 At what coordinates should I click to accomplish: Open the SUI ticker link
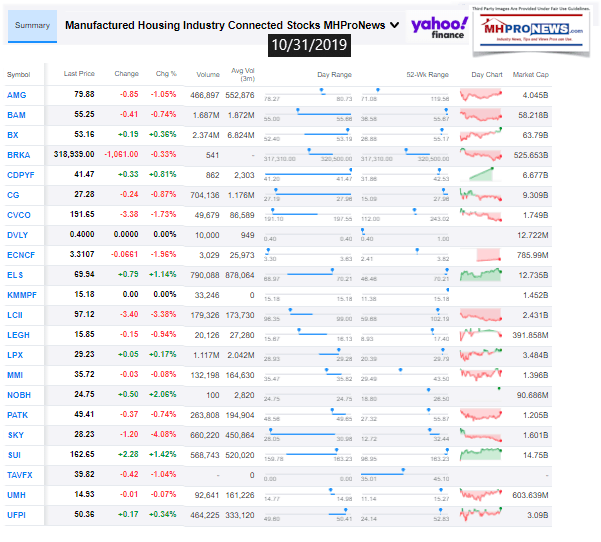tap(14, 455)
